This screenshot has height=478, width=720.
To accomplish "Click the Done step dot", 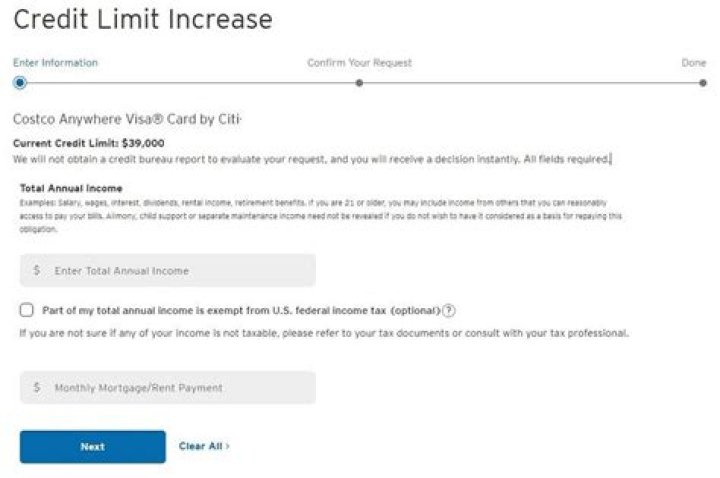I will (703, 83).
